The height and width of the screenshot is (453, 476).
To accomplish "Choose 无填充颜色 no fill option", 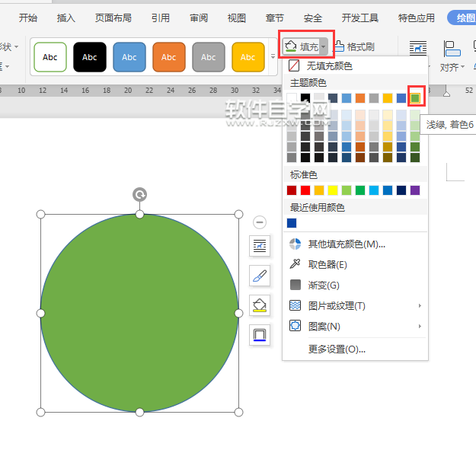I will 329,66.
